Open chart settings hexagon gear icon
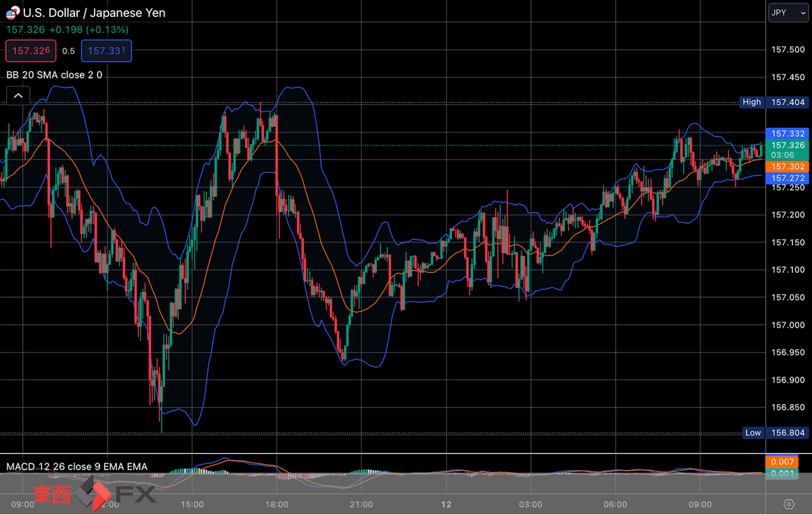 (788, 504)
